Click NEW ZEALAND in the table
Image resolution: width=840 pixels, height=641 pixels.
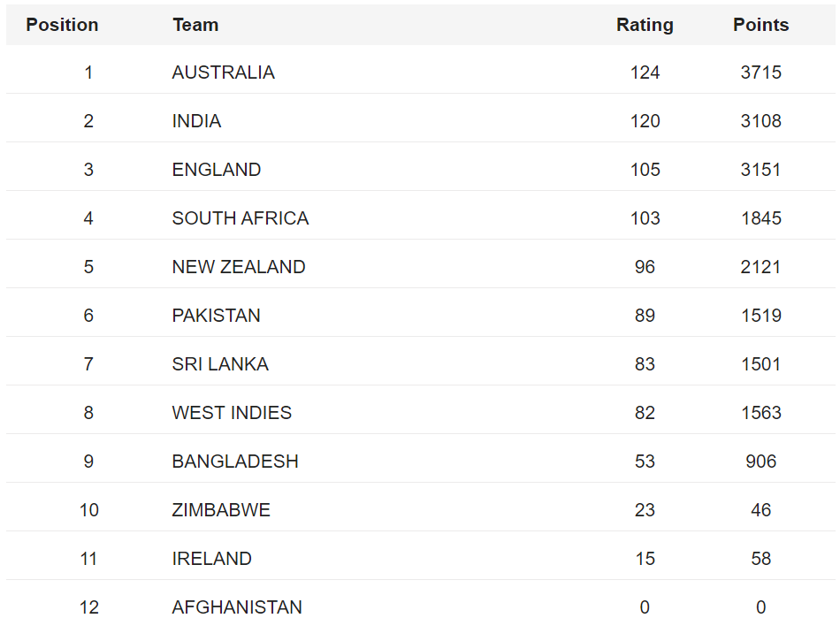tap(239, 267)
